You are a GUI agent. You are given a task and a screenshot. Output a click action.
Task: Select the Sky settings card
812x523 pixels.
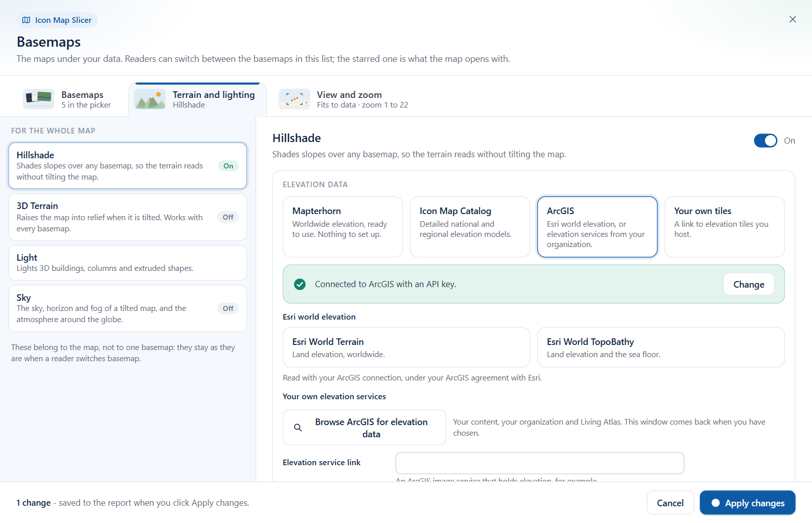pos(127,308)
